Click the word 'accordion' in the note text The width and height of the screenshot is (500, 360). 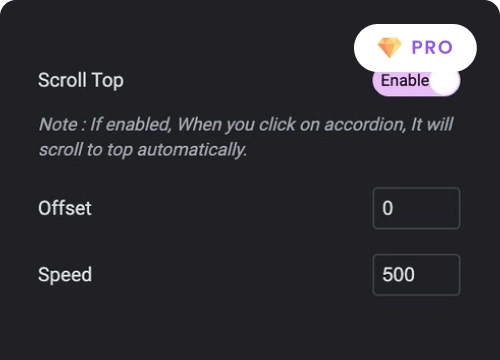(x=365, y=124)
